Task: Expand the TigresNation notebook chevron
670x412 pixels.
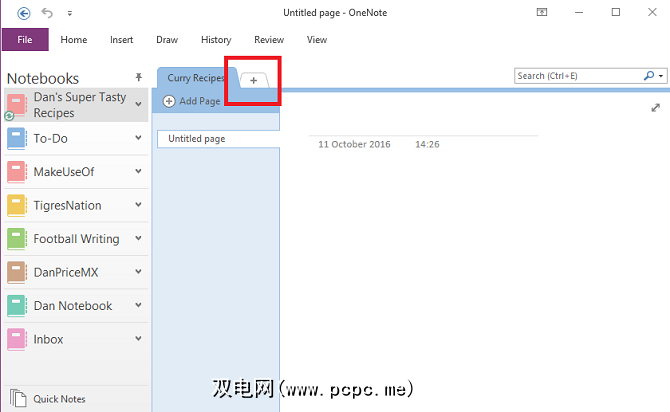Action: [x=138, y=205]
